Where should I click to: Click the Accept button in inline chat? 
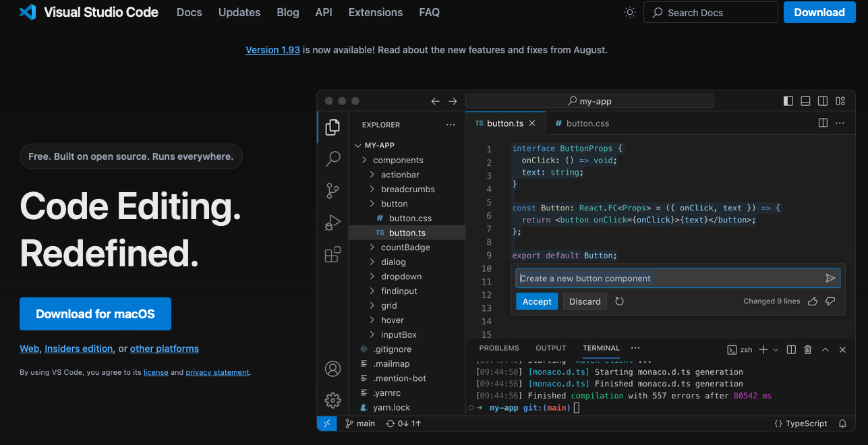(x=537, y=301)
